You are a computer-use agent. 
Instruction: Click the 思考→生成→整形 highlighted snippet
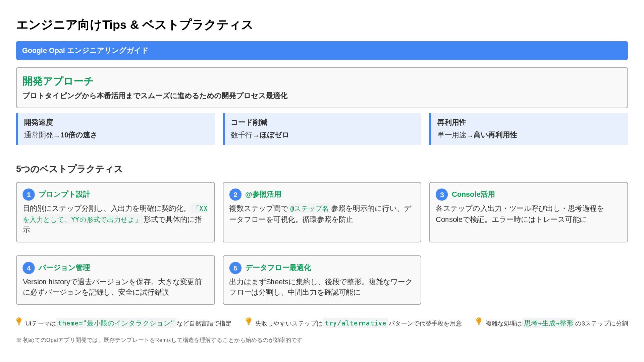548,323
